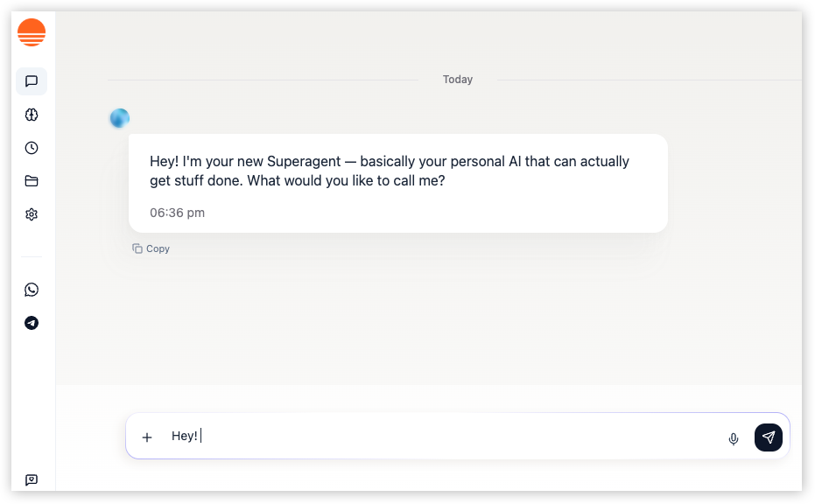The width and height of the screenshot is (815, 504).
Task: View history using the clock icon
Action: tap(32, 147)
